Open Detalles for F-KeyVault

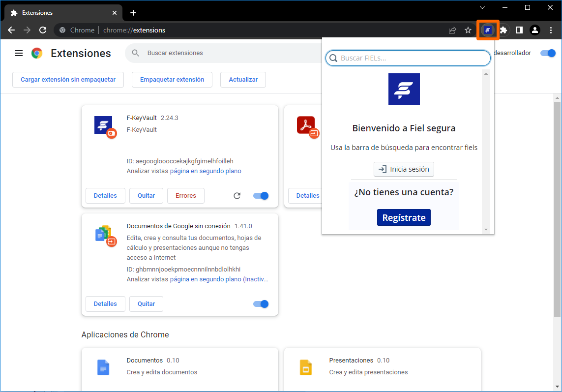(x=105, y=195)
